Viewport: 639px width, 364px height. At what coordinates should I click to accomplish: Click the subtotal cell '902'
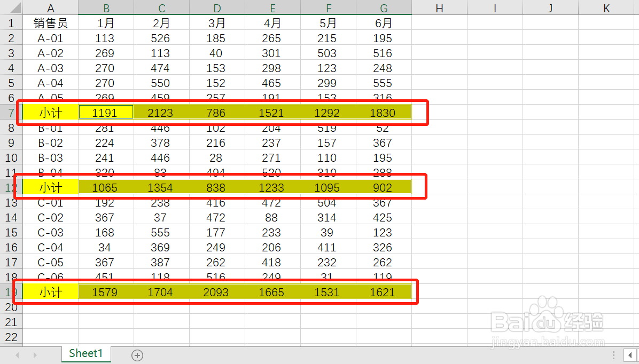click(x=384, y=187)
